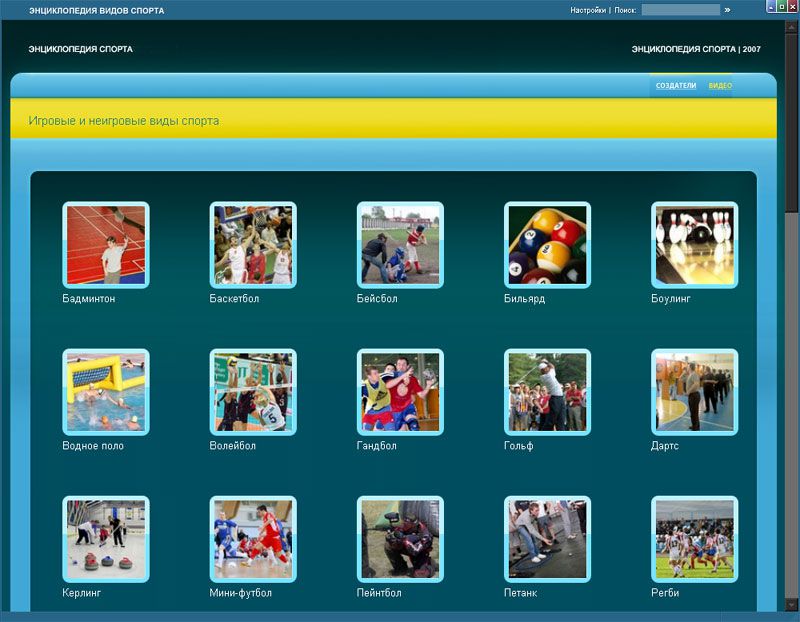Open the Бильярд balls icon
This screenshot has width=800, height=622.
point(547,245)
